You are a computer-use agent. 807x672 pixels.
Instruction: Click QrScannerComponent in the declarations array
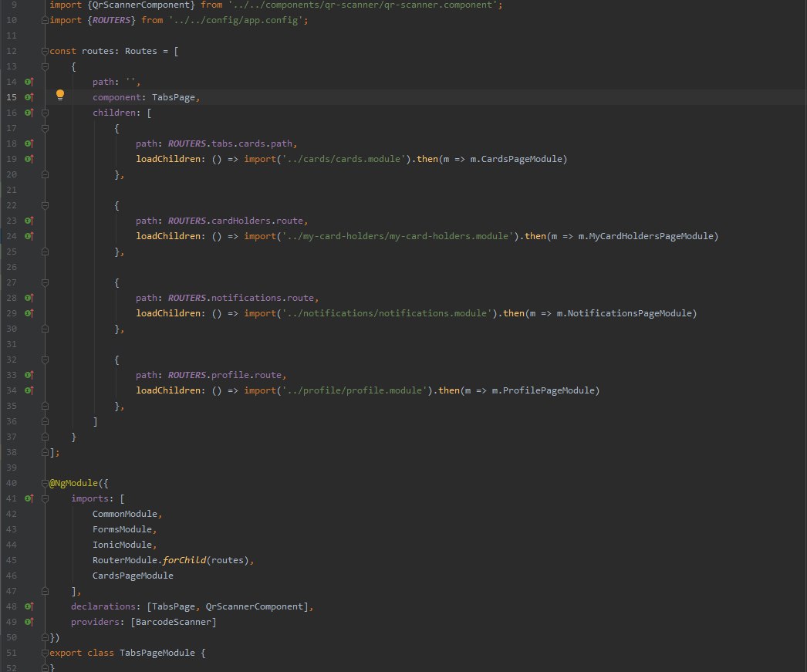click(255, 606)
